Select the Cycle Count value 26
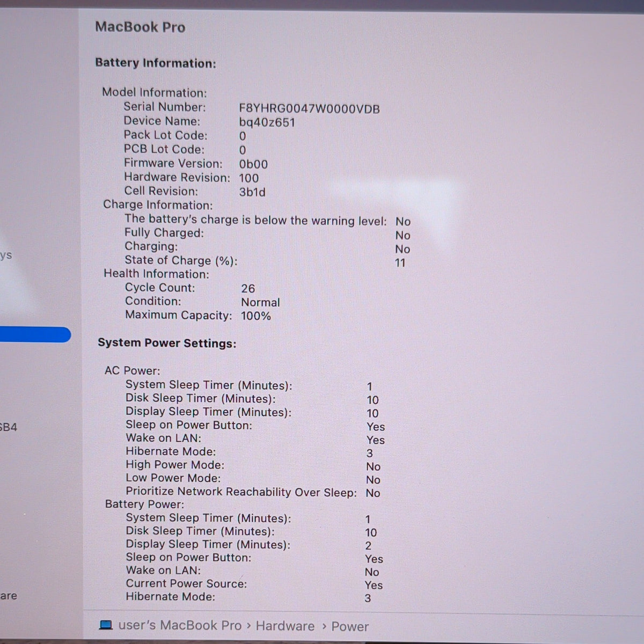Image resolution: width=644 pixels, height=644 pixels. [x=248, y=289]
